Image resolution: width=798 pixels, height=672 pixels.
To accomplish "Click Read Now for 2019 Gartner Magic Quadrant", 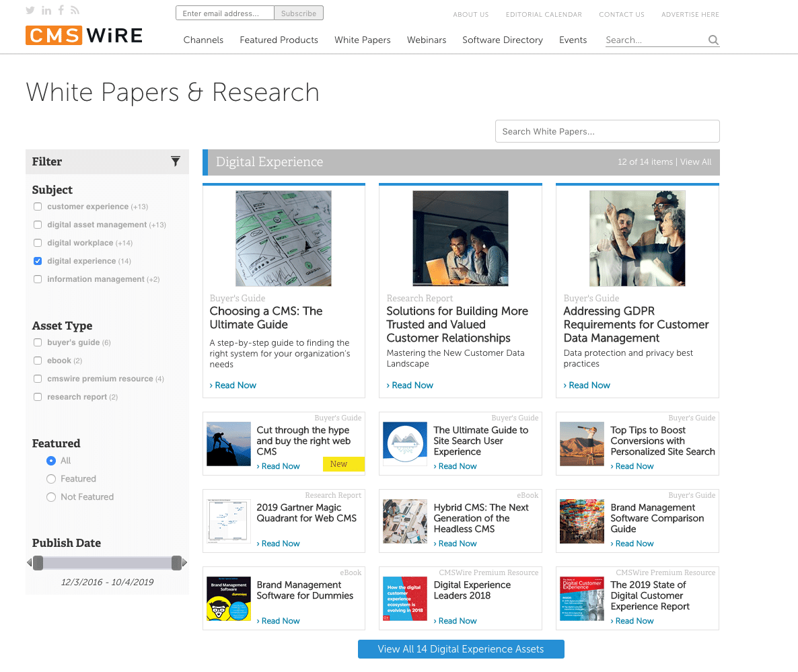I will click(x=279, y=544).
